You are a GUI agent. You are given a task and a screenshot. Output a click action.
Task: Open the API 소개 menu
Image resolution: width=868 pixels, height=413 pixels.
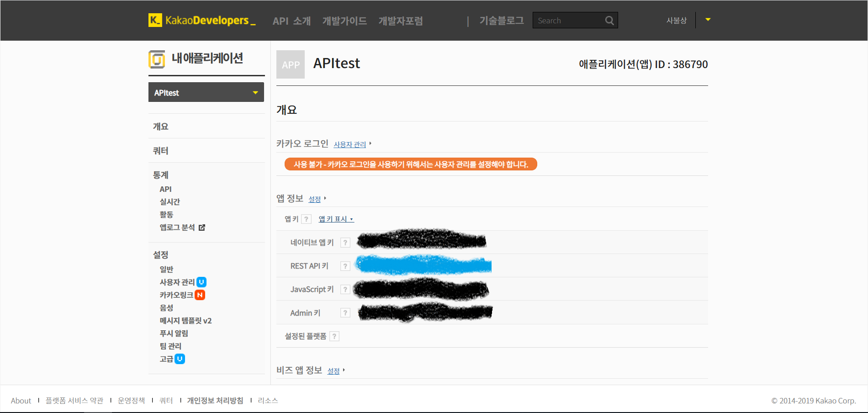pos(291,21)
